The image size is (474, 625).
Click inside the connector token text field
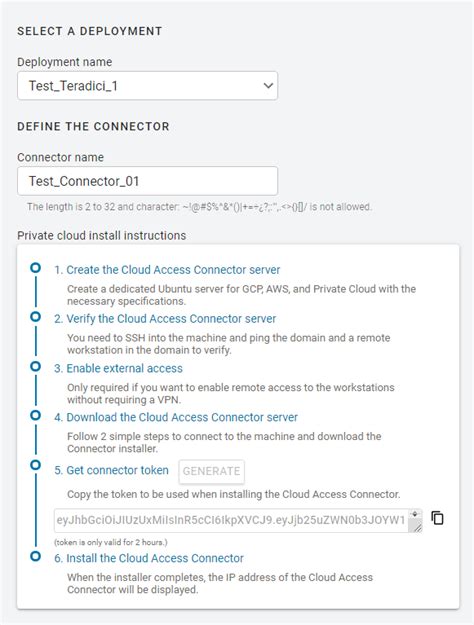coord(231,520)
